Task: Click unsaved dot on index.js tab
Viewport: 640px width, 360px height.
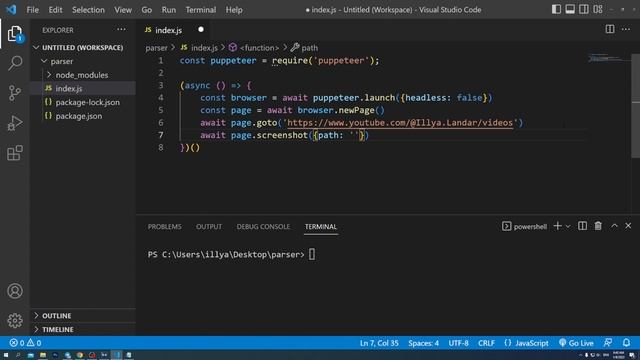Action: 201,29
